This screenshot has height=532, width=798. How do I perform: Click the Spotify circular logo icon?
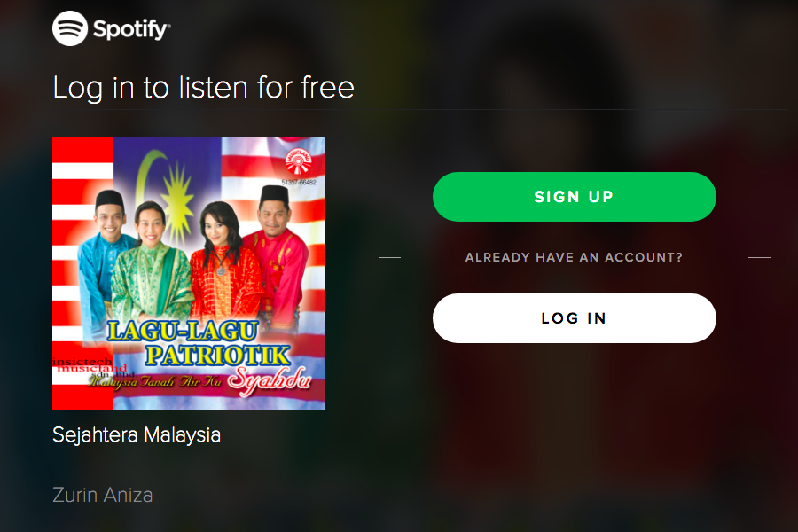[x=70, y=28]
